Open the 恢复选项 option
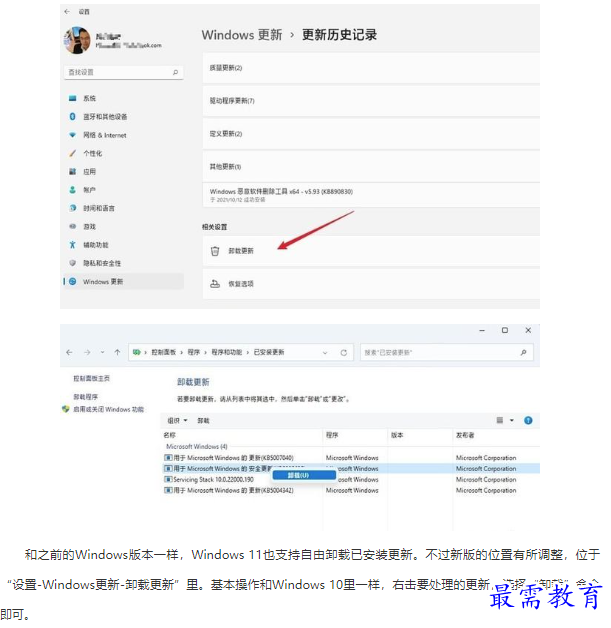The image size is (611, 628). pyautogui.click(x=371, y=284)
